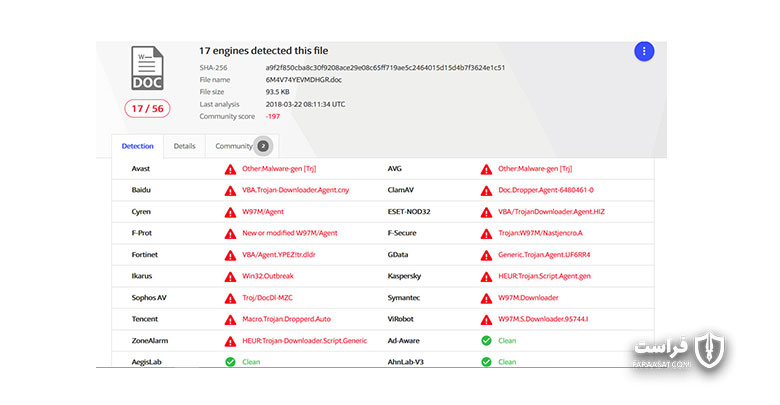Click the red warning icon for Baidu
This screenshot has height=405, width=780.
coord(230,191)
